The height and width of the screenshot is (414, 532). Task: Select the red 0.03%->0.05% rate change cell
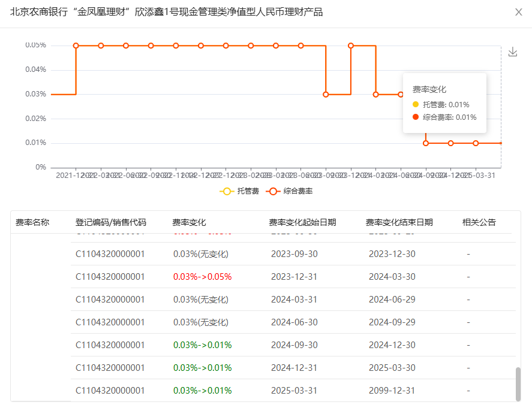[x=203, y=277]
